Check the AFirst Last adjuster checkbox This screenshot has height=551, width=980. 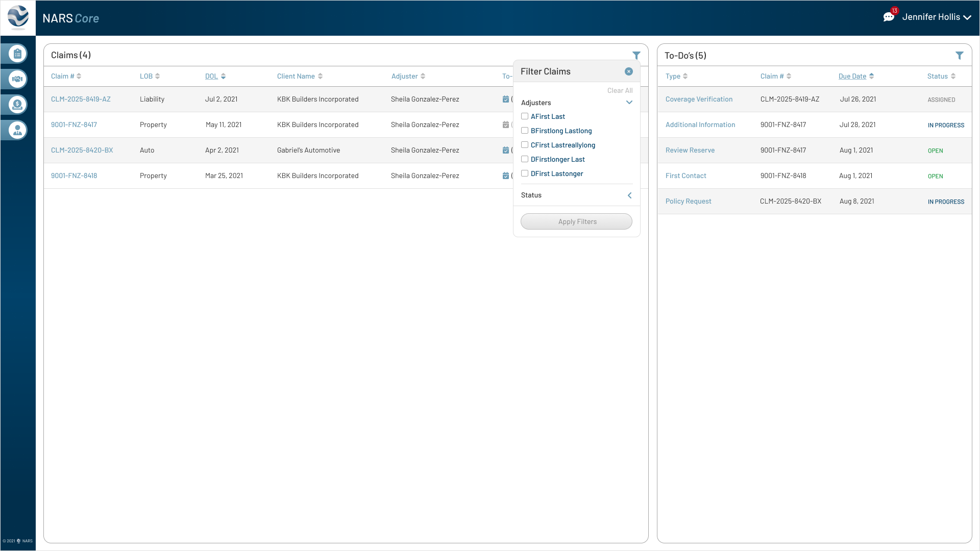[x=525, y=116]
